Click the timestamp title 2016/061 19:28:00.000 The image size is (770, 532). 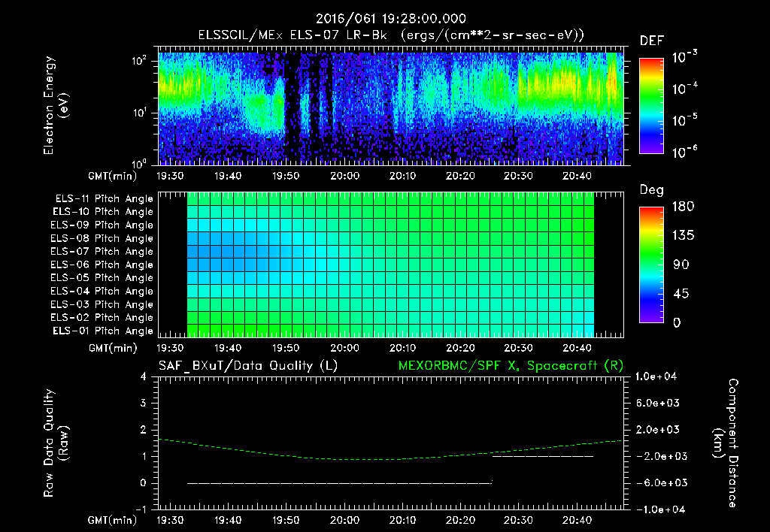tap(390, 19)
